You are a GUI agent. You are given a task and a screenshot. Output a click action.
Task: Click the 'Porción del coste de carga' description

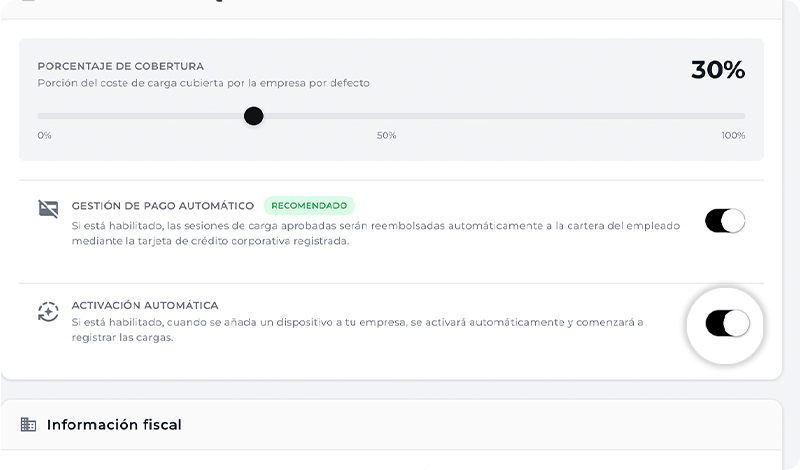(204, 83)
